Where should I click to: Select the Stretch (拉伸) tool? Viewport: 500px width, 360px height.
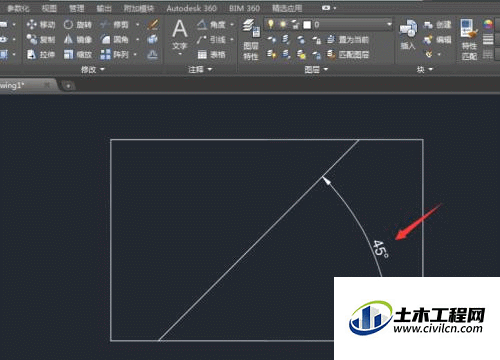(x=40, y=54)
